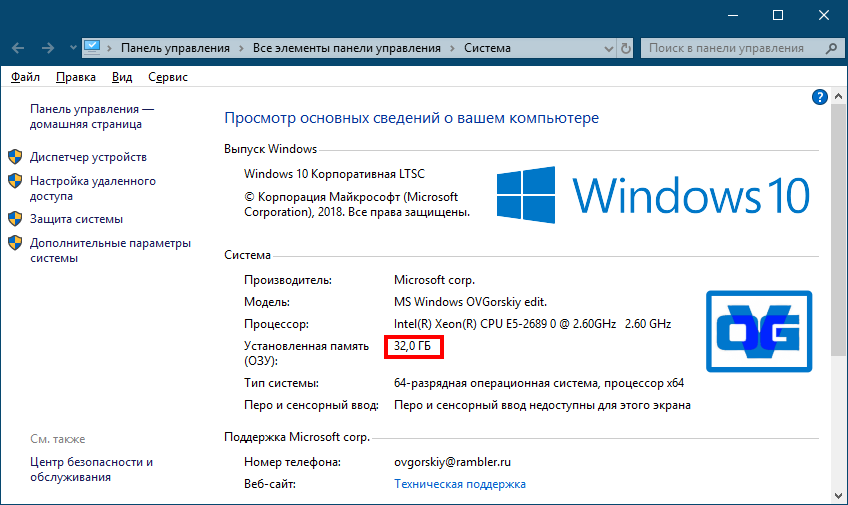Select 'Все элементы панели управления' breadcrumb
The width and height of the screenshot is (848, 505).
[347, 48]
